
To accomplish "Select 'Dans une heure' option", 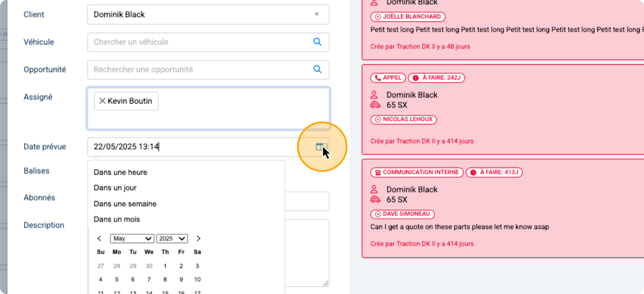I will click(x=120, y=172).
